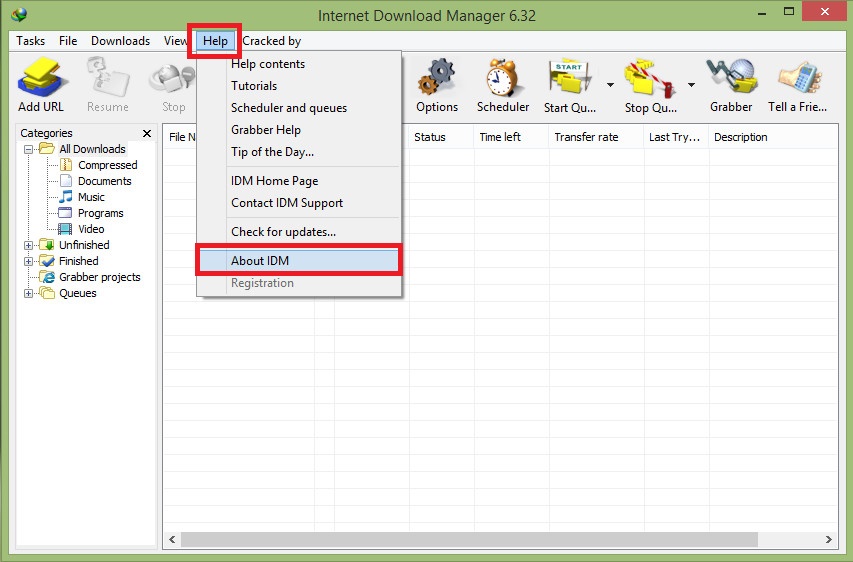Click the Video category film icon
Viewport: 853px width, 562px height.
[x=65, y=228]
